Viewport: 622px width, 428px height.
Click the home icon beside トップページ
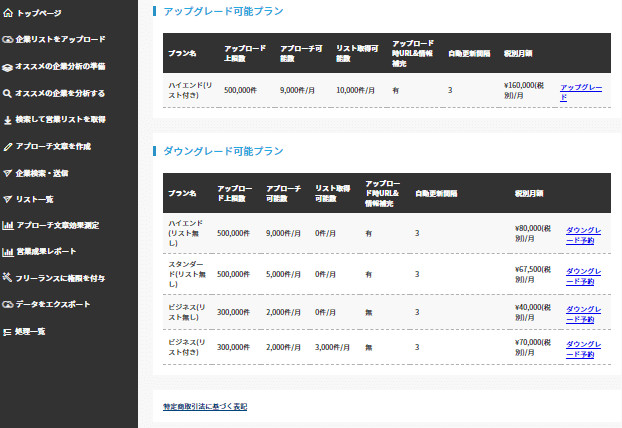[x=8, y=13]
